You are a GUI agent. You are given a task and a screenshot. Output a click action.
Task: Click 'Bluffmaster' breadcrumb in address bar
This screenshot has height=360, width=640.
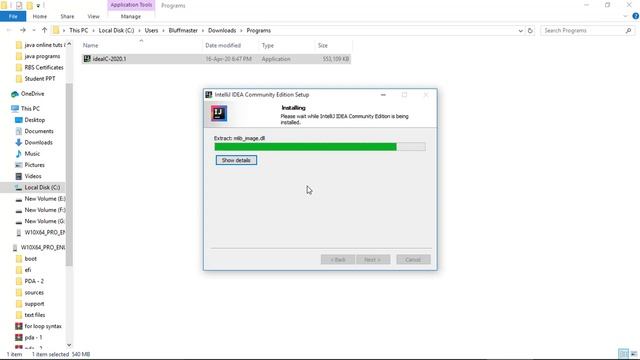[183, 31]
